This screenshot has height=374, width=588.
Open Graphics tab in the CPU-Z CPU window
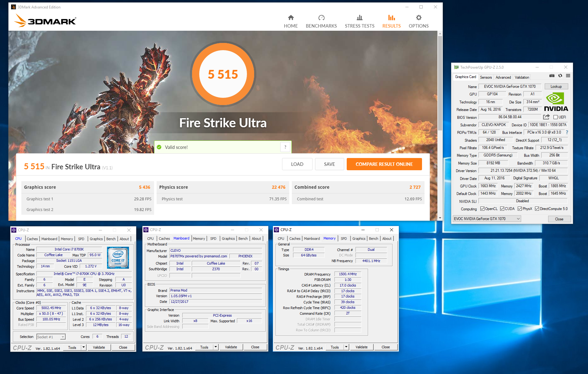[96, 239]
